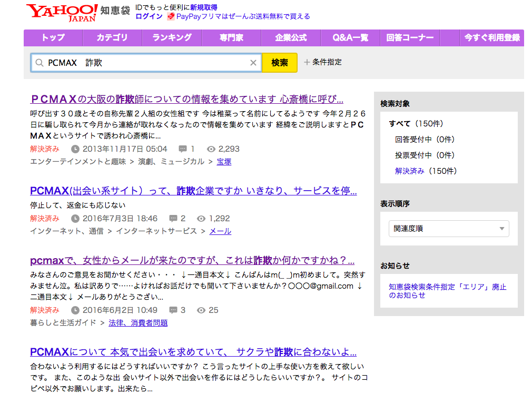Screen dimensions: 532x393
Task: Open the Q&A一覧 tab
Action: click(350, 38)
